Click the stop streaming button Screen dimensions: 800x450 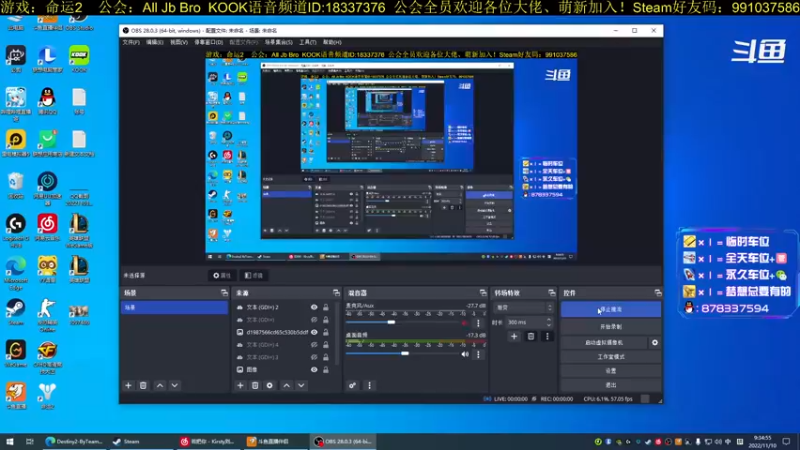point(611,309)
